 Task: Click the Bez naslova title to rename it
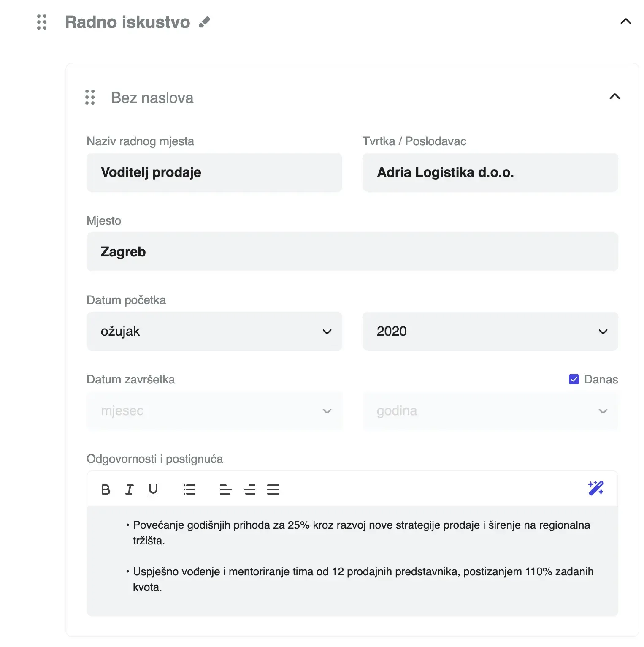tap(152, 98)
